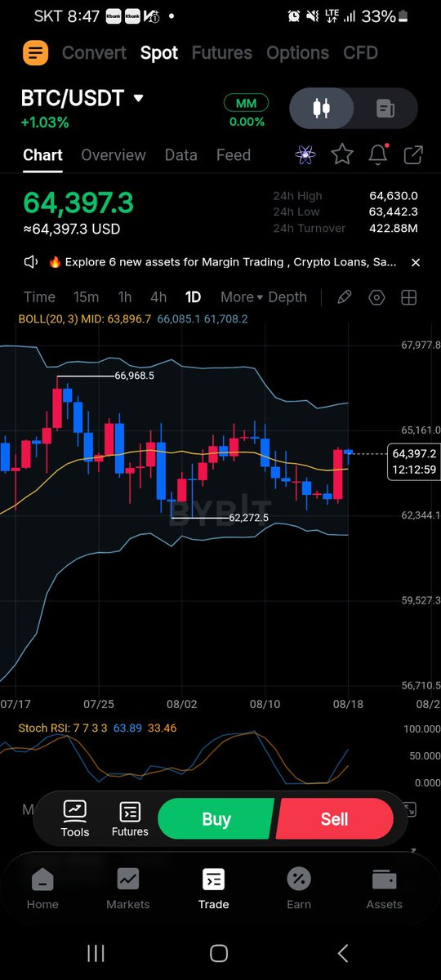Add BTC/USDT to favorites with star

pos(342,154)
